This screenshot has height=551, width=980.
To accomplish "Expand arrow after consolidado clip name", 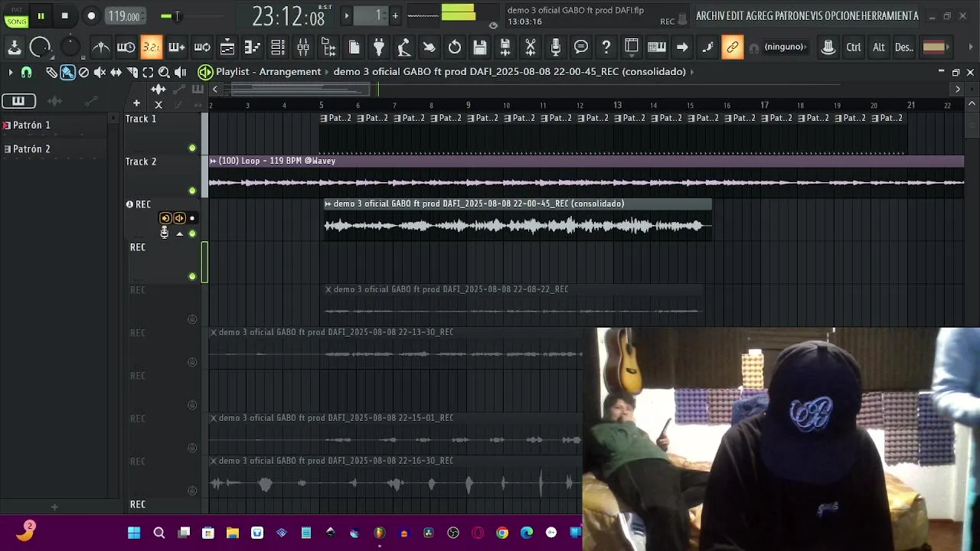I will point(692,72).
